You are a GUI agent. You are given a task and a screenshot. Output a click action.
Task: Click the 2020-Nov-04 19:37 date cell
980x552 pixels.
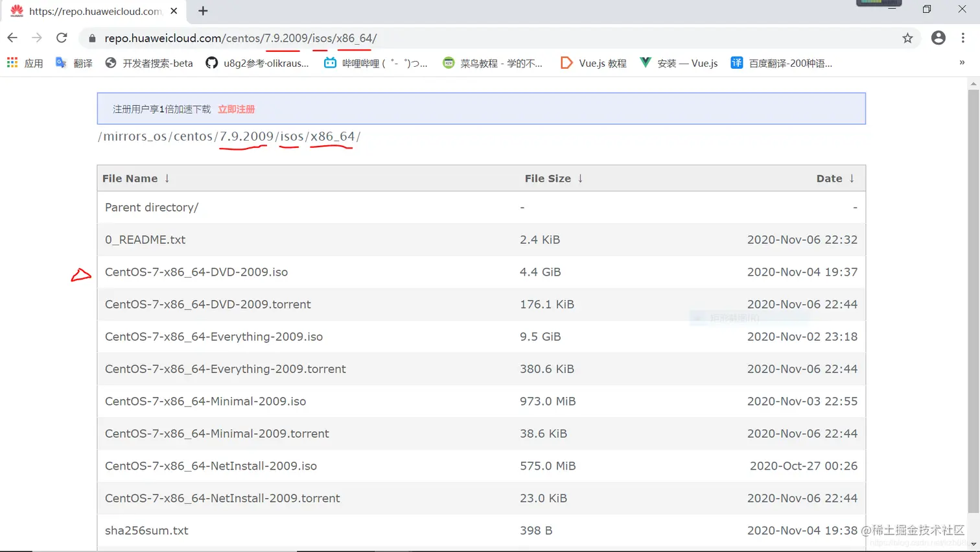802,272
